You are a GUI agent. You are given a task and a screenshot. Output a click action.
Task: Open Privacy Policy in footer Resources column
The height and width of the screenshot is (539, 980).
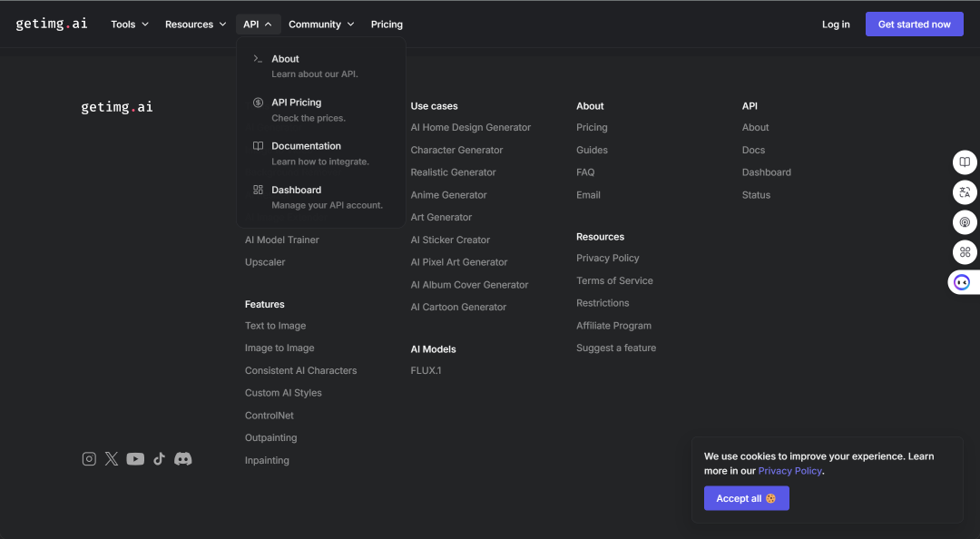[607, 259]
